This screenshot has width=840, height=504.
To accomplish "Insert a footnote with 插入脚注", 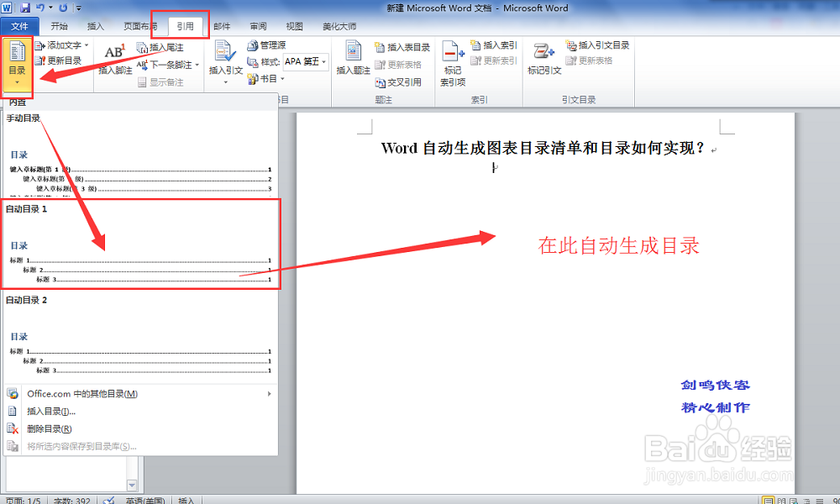I will [115, 60].
